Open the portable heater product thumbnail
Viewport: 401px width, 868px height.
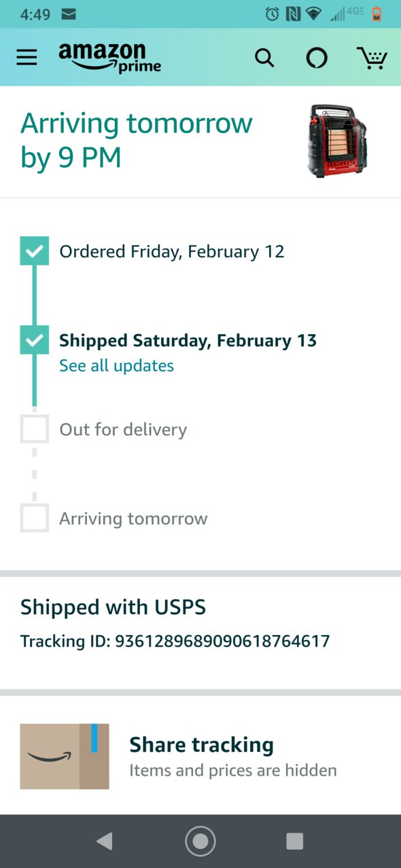click(337, 141)
